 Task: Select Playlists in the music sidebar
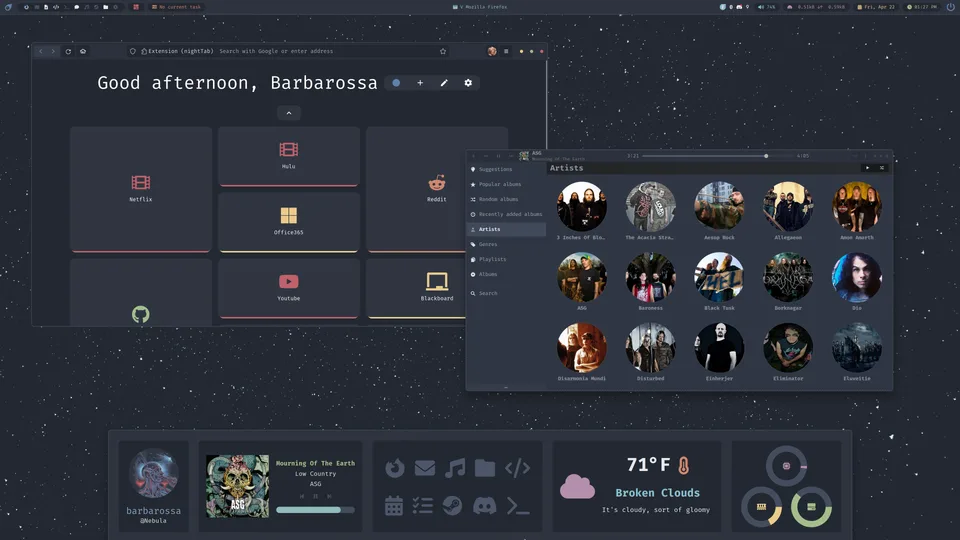(506, 260)
